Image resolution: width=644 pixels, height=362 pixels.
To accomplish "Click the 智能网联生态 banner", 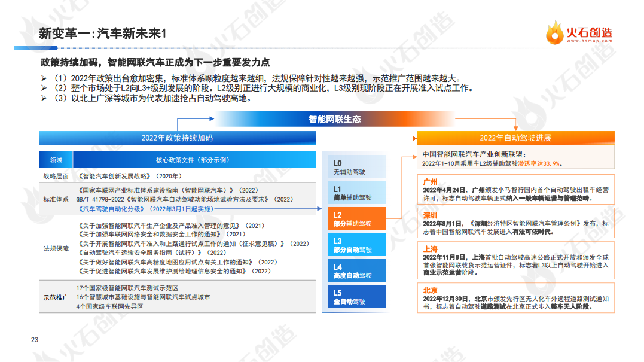I will [335, 119].
